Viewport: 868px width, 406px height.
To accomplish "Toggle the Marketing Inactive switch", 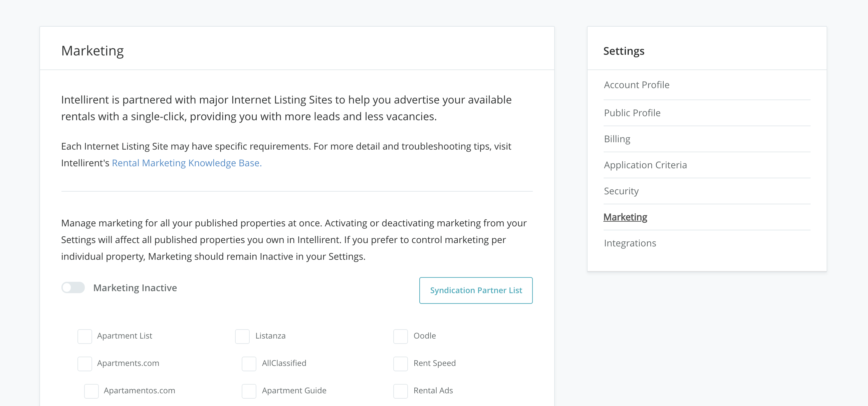I will tap(73, 287).
